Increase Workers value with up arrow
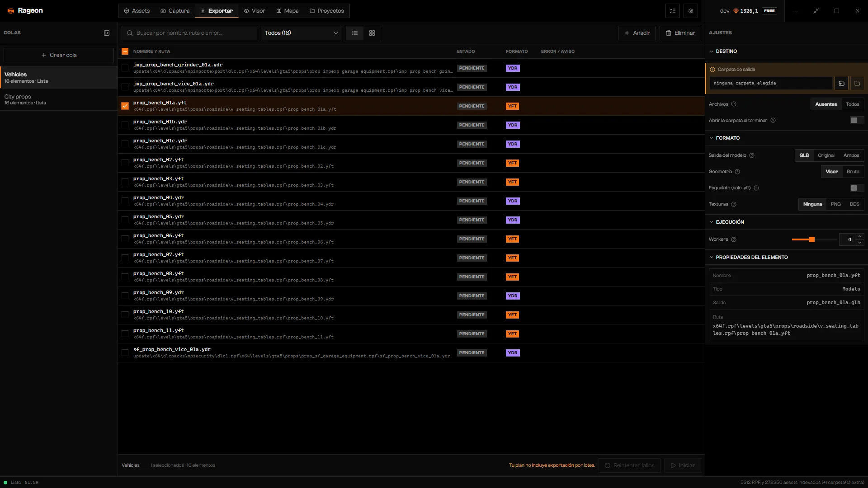Image resolution: width=868 pixels, height=488 pixels. tap(860, 236)
